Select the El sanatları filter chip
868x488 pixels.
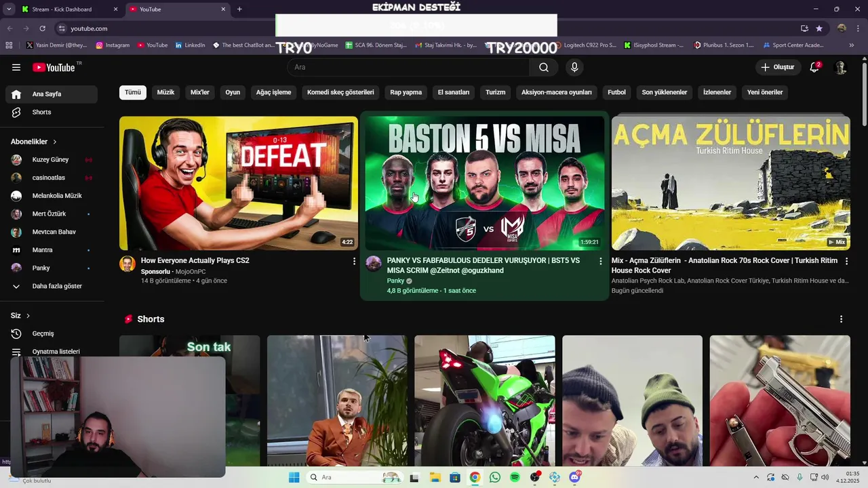click(x=454, y=92)
